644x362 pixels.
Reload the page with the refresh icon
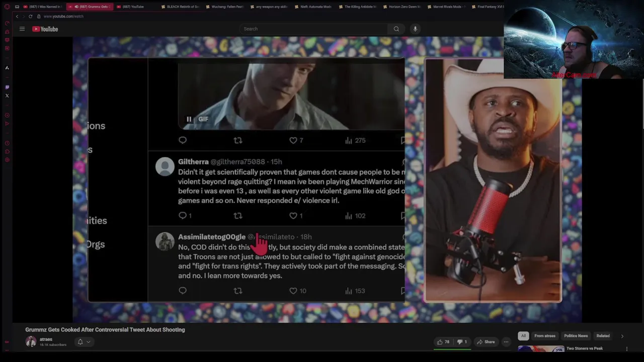pos(30,16)
